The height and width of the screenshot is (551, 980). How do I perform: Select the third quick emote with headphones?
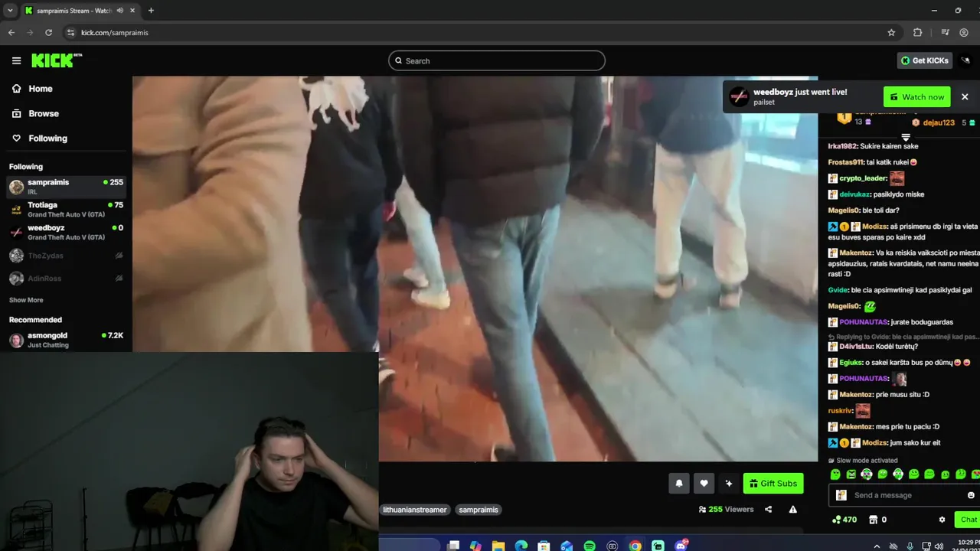[x=867, y=474]
